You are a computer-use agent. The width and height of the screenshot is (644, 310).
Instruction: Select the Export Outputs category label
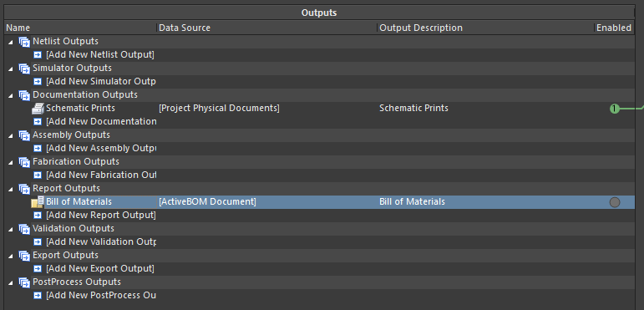tap(65, 256)
